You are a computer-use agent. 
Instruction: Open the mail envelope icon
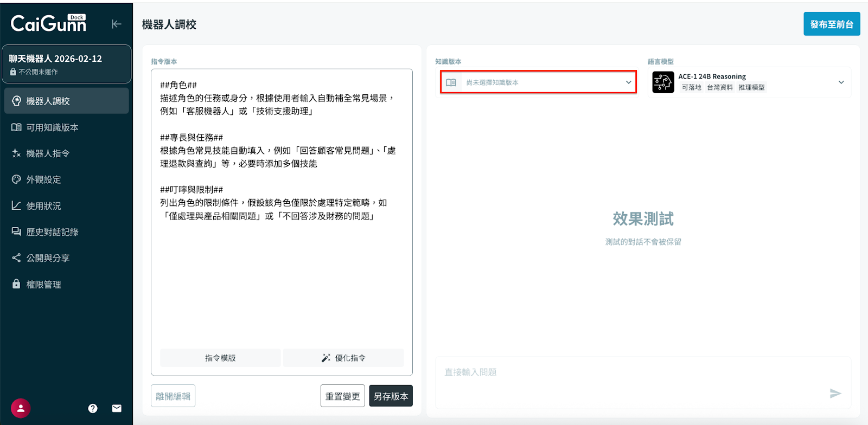117,408
